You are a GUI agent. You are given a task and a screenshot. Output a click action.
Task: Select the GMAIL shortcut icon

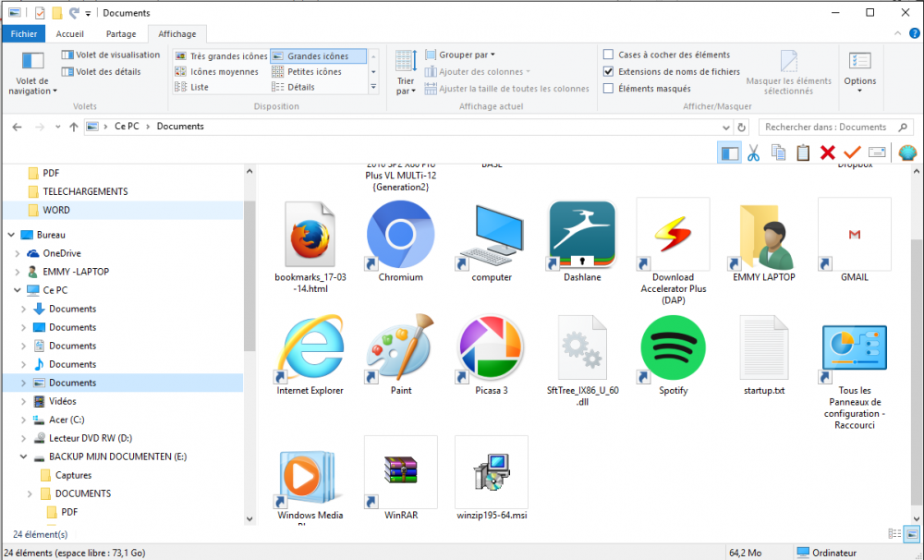(855, 235)
